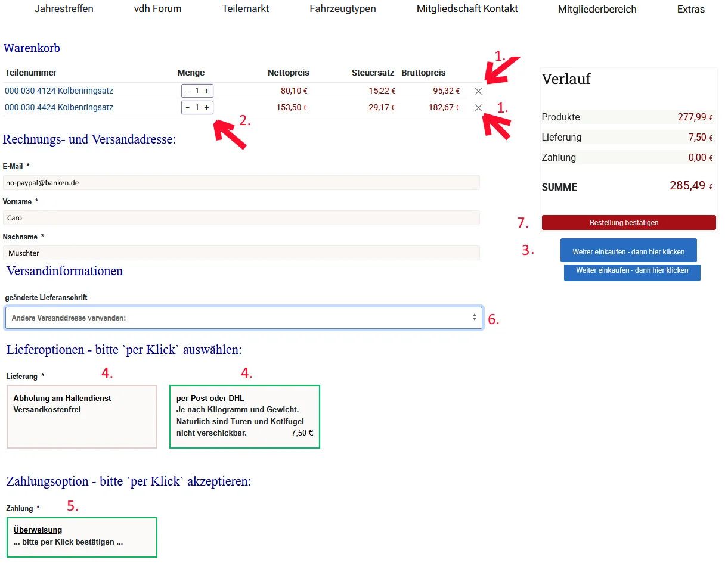728x563 pixels.
Task: Click the red 'Bestellung bestätigen' button
Action: (x=628, y=223)
